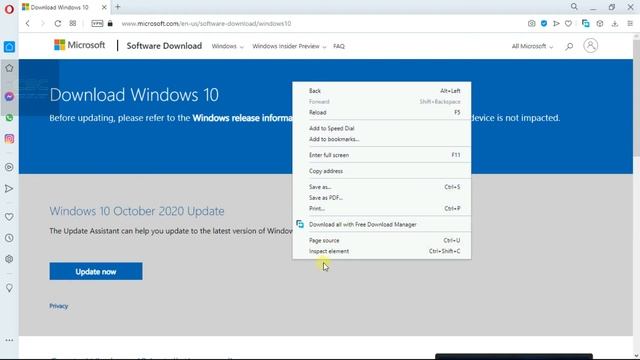Open Settings gear in sidebar
The image size is (640, 360).
[9, 259]
